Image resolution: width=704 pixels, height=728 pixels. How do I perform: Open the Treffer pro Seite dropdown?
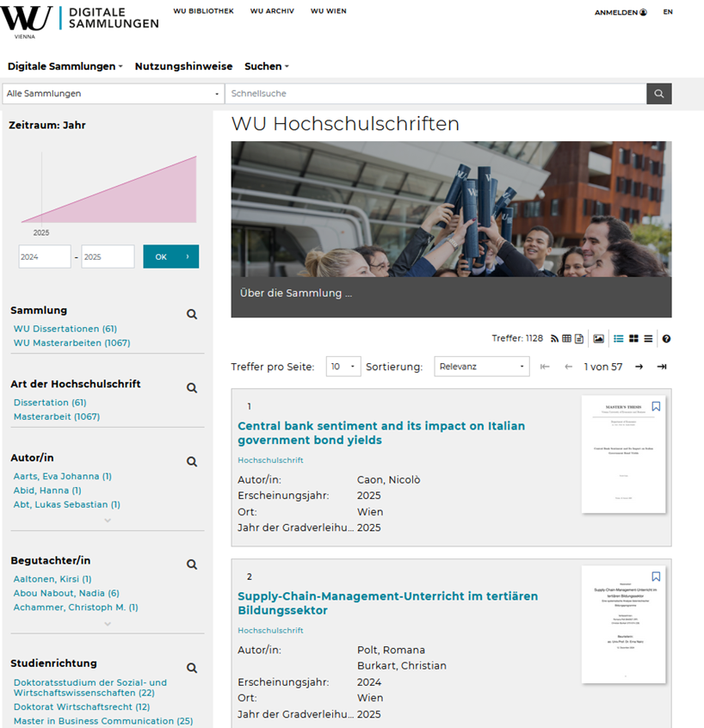[x=343, y=367]
